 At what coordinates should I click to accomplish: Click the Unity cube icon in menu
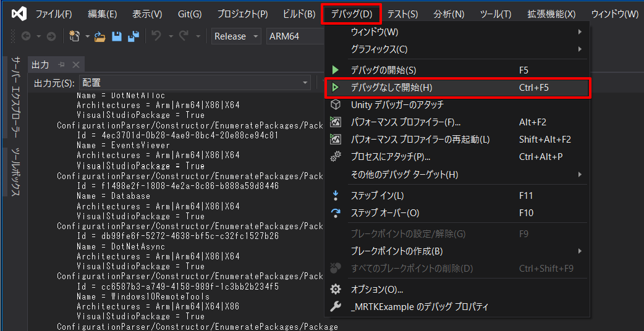click(x=336, y=105)
